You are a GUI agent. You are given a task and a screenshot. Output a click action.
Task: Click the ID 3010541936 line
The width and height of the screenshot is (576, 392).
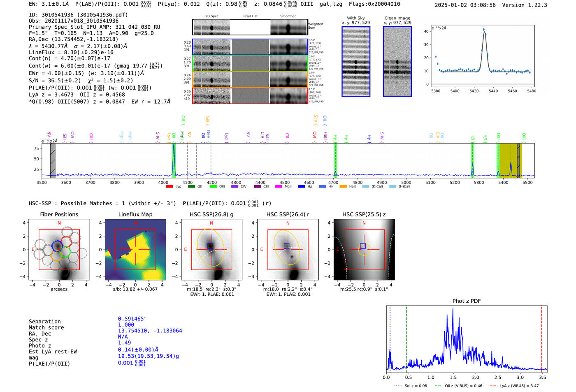pos(78,15)
